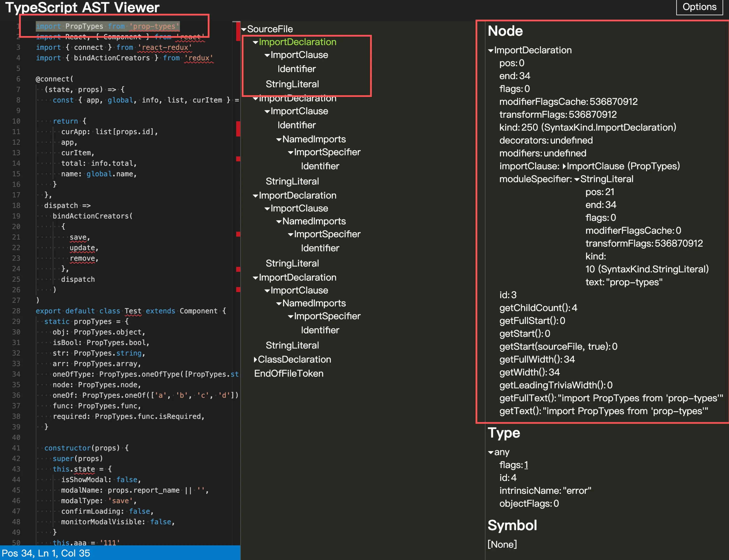
Task: Click line number 28 in gutter
Action: pos(16,311)
